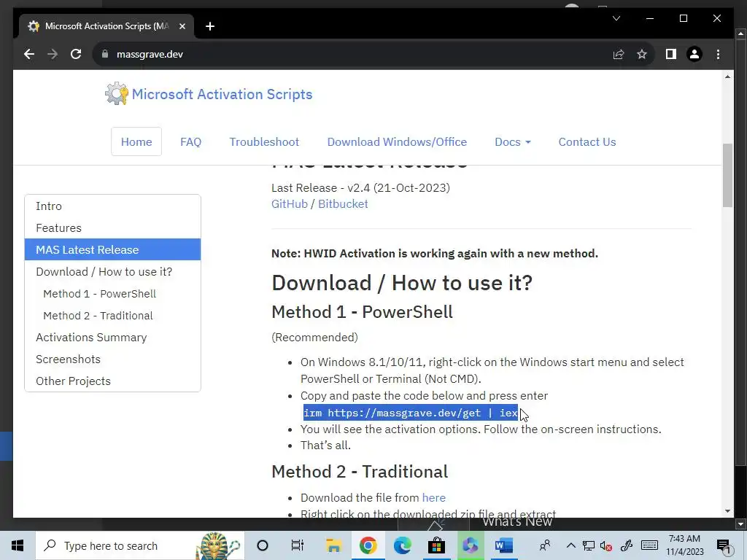Viewport: 747px width, 560px height.
Task: Open Chrome profile avatar
Action: tap(694, 54)
